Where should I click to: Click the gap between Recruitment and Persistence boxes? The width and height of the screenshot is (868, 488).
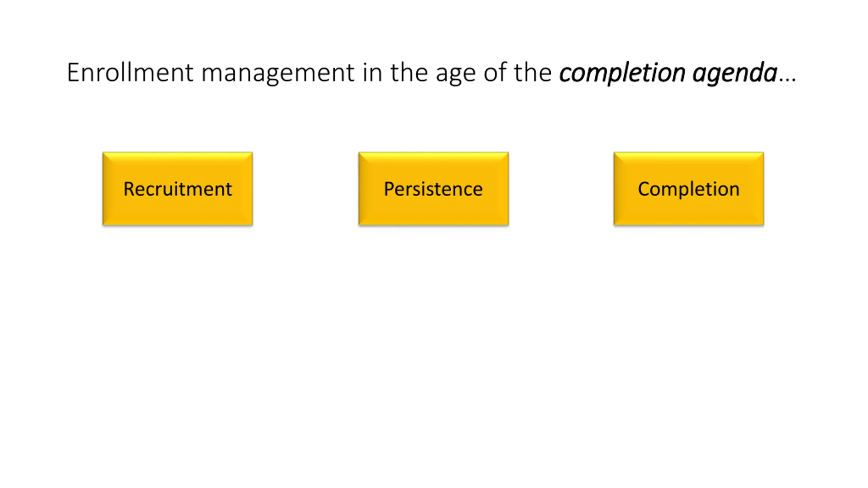pos(305,188)
